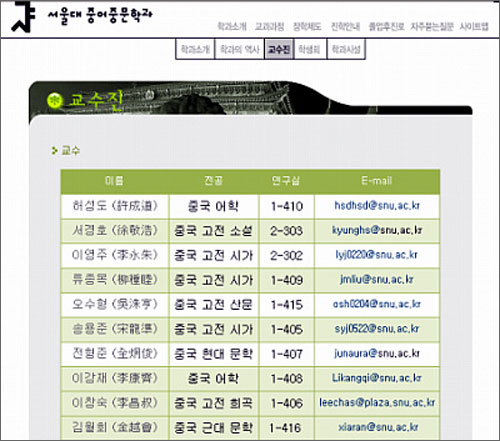Click email link kyunghs@snu.ac.kr

coord(377,230)
